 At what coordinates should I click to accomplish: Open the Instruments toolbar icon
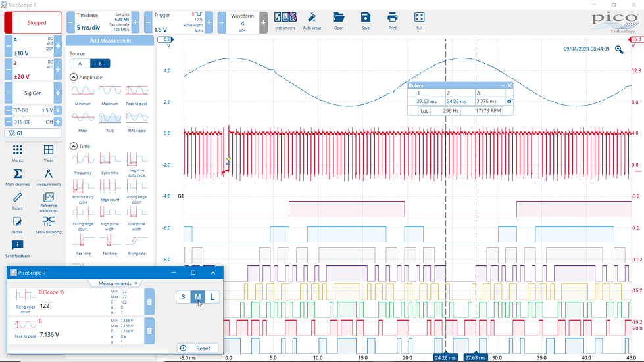point(285,21)
